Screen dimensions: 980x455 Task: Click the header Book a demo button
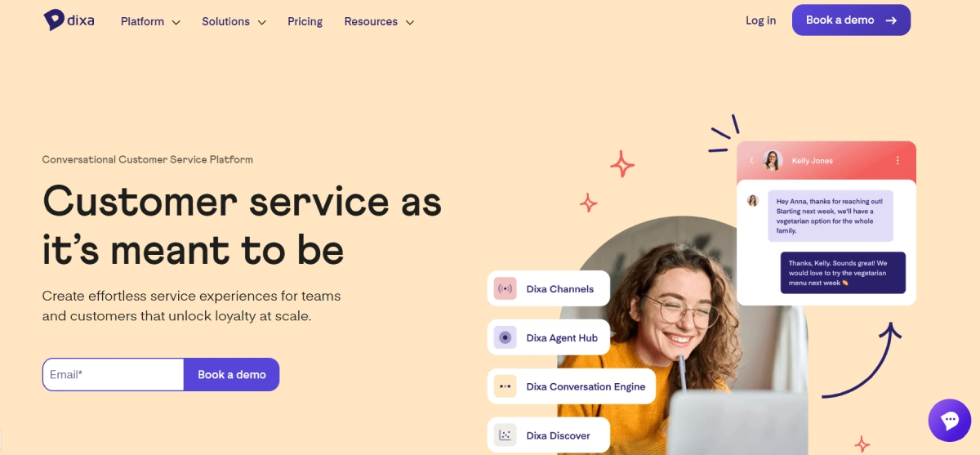[851, 20]
